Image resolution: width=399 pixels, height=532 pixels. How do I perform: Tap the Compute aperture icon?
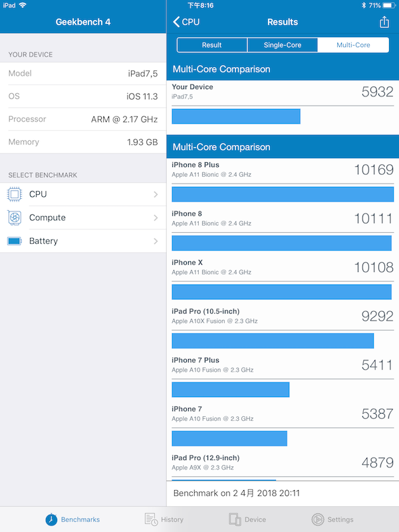[x=15, y=218]
